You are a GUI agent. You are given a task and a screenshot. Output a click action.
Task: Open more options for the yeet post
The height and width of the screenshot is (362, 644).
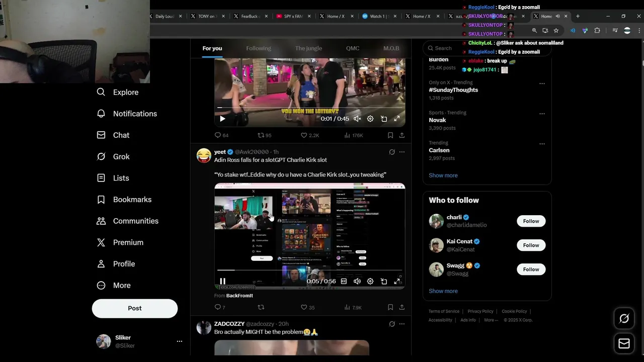(x=402, y=152)
